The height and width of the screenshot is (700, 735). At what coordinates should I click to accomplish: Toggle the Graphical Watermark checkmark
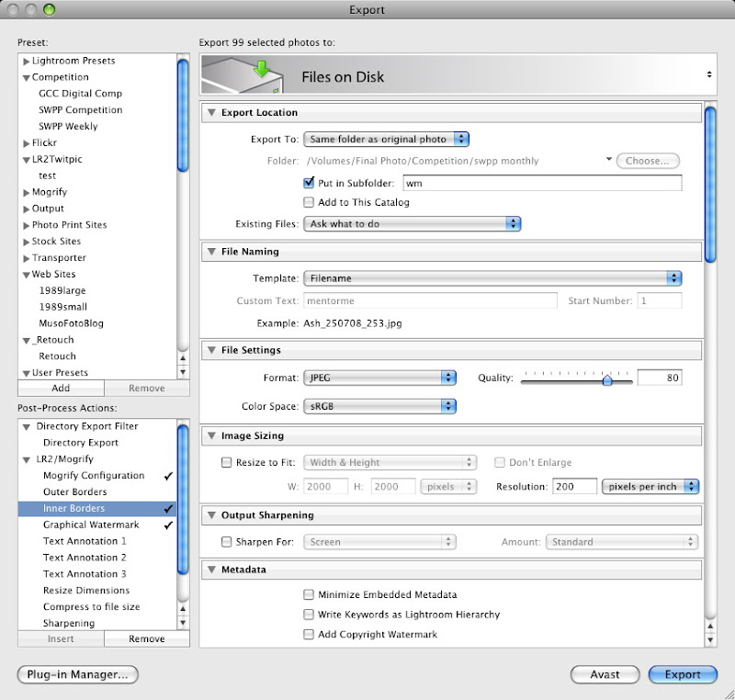coord(169,525)
